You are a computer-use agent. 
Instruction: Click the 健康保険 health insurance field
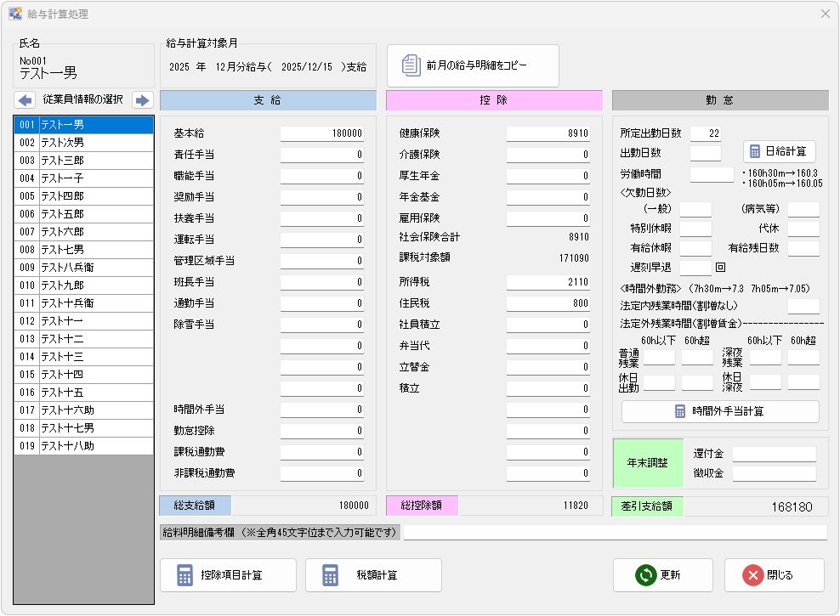coord(548,134)
